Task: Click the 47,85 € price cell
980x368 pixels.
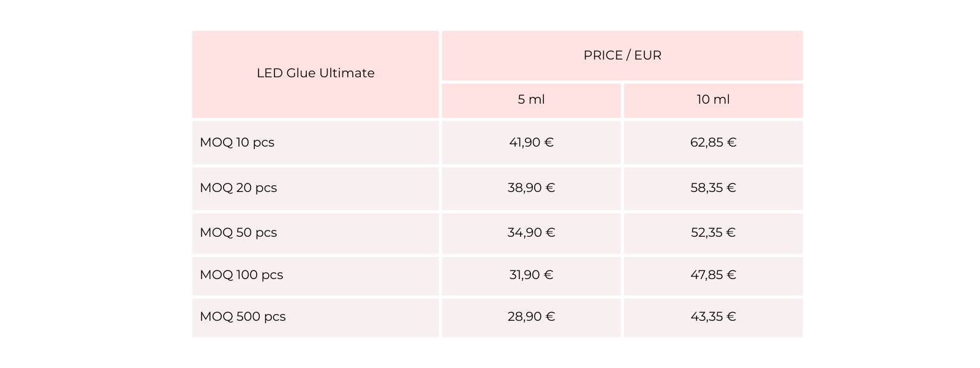Action: [713, 275]
